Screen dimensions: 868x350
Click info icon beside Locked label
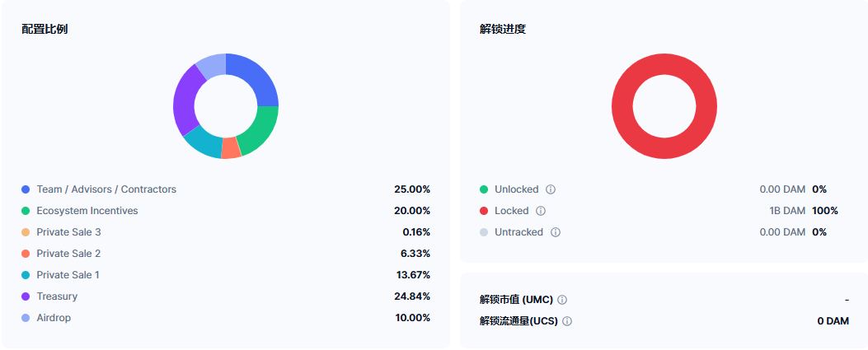(x=541, y=211)
